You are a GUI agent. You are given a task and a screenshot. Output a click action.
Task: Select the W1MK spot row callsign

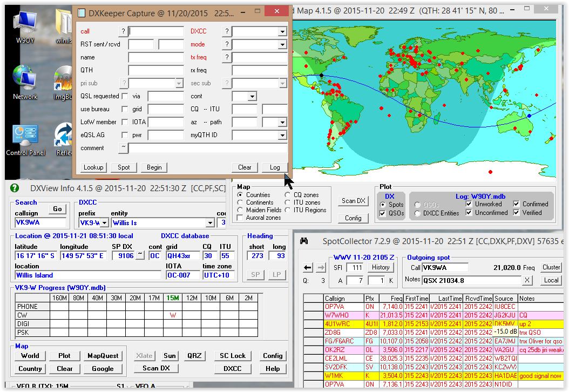[344, 376]
